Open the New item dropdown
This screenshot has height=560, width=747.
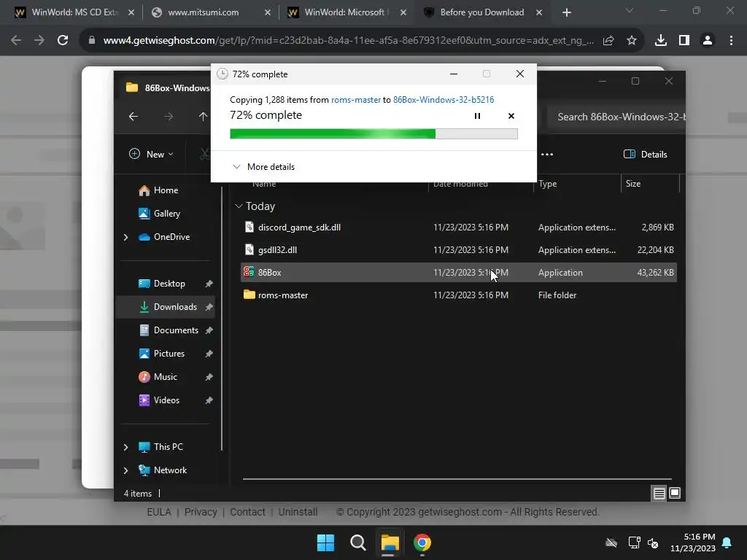click(152, 155)
